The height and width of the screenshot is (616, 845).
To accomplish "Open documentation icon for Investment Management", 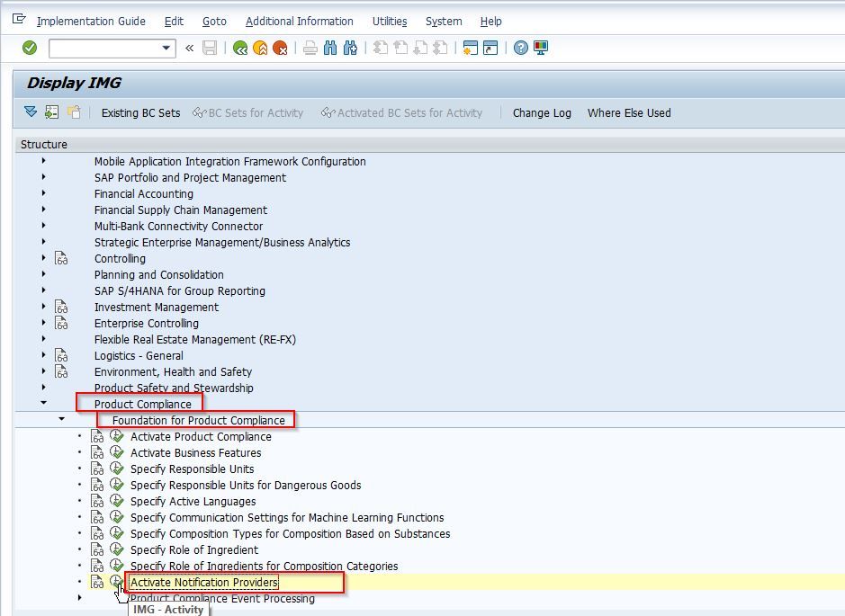I will [61, 307].
